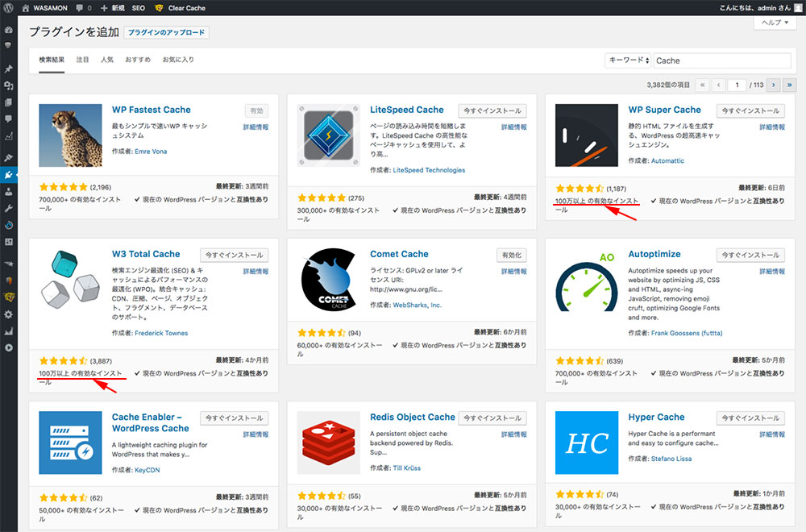Open LiteSpeed Cache title link
The image size is (806, 532).
406,110
